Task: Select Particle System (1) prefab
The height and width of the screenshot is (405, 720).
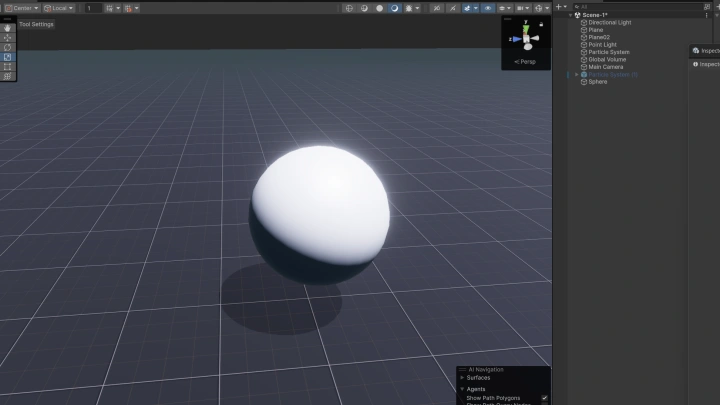Action: click(613, 74)
